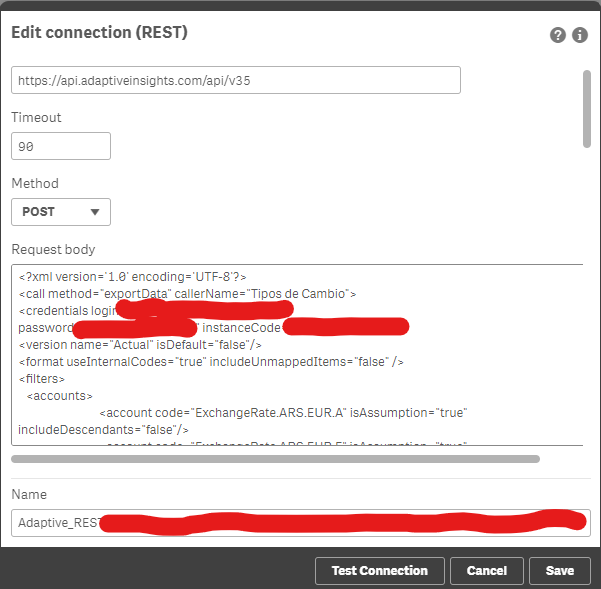Click the 'Edit connection (REST)' title
This screenshot has height=589, width=601.
[x=99, y=32]
